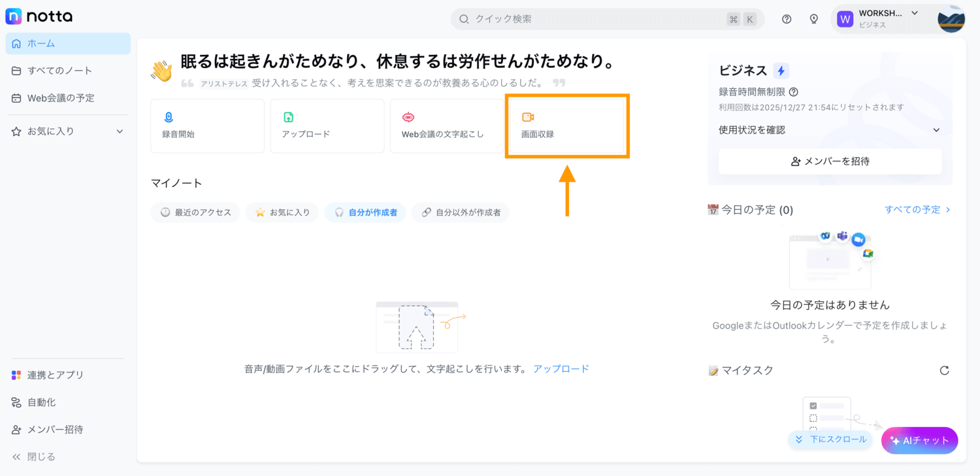The image size is (980, 476).
Task: Start recording with 録音開始 card
Action: coord(208,126)
